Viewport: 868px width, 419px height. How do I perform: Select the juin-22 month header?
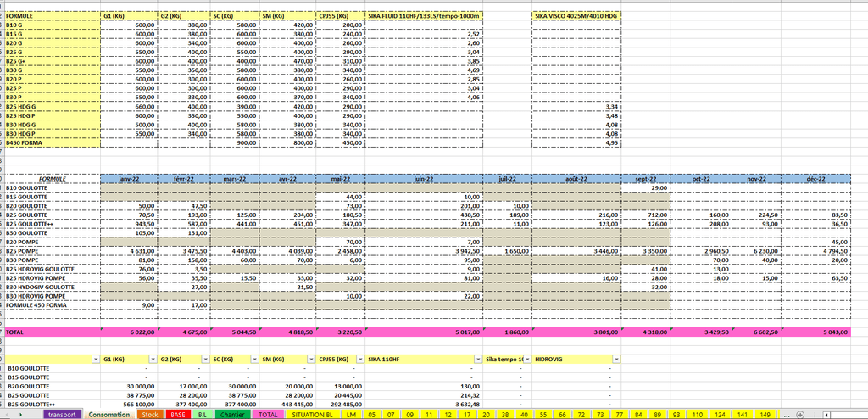point(425,179)
